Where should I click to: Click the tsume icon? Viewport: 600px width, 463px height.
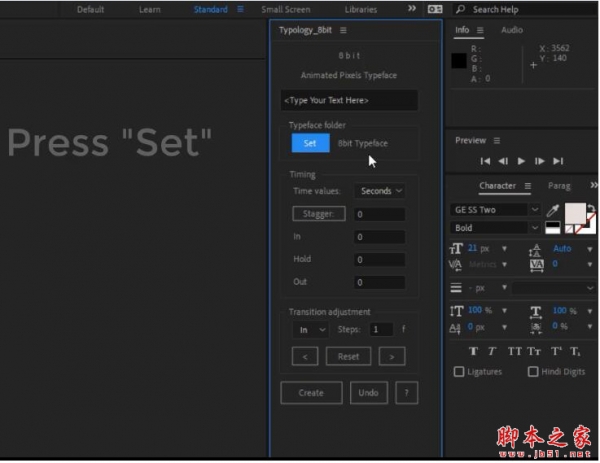click(536, 328)
